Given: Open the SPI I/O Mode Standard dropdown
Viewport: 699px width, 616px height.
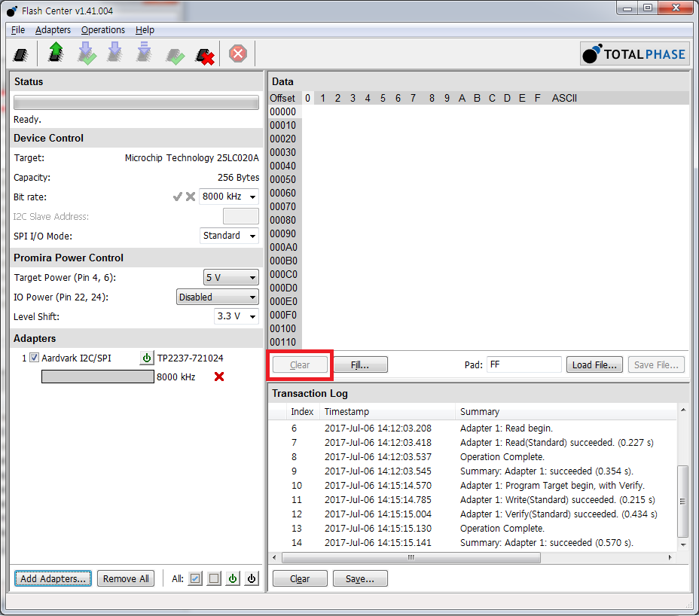Looking at the screenshot, I should (229, 236).
